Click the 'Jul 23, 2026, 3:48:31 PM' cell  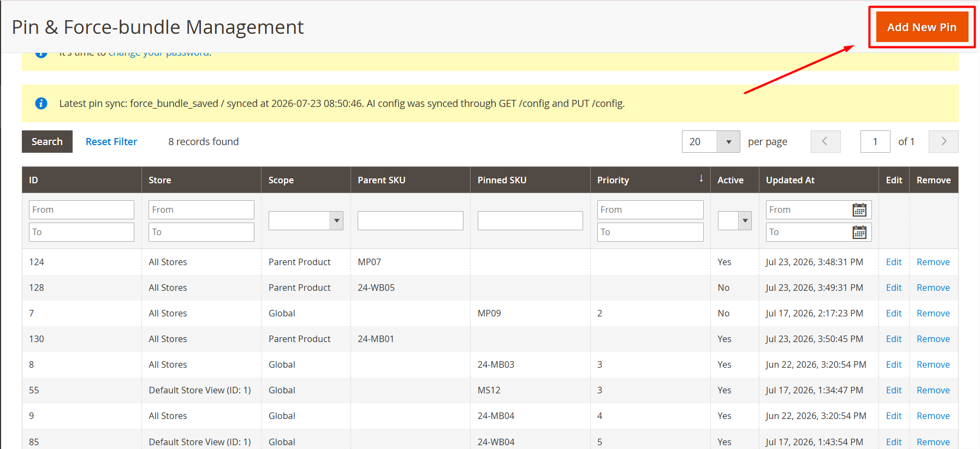click(819, 262)
